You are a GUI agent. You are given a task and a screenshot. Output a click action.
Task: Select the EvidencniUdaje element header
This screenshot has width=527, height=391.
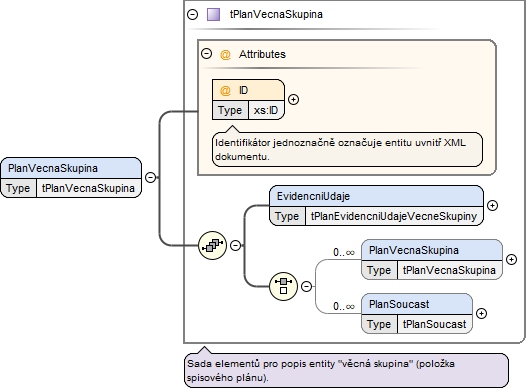click(376, 196)
